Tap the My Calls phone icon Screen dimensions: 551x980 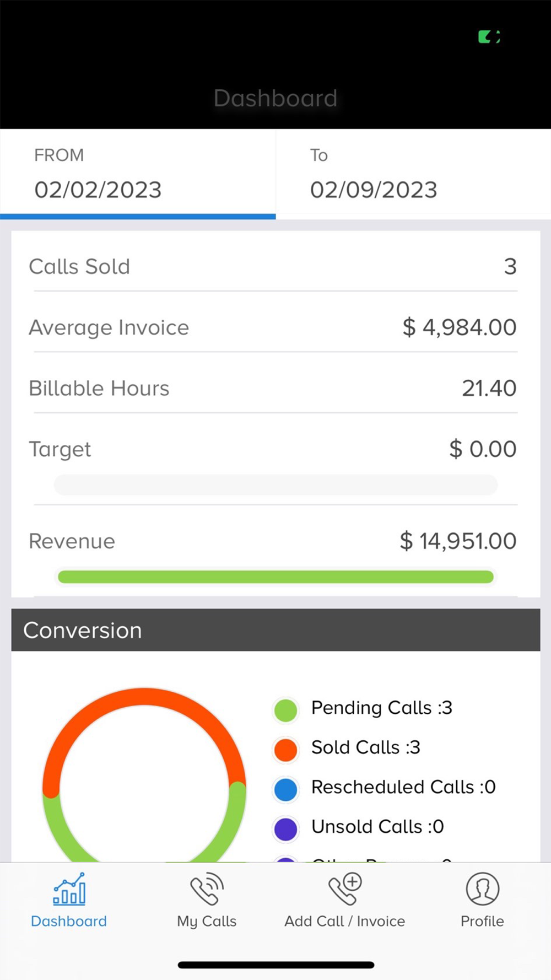click(x=207, y=889)
